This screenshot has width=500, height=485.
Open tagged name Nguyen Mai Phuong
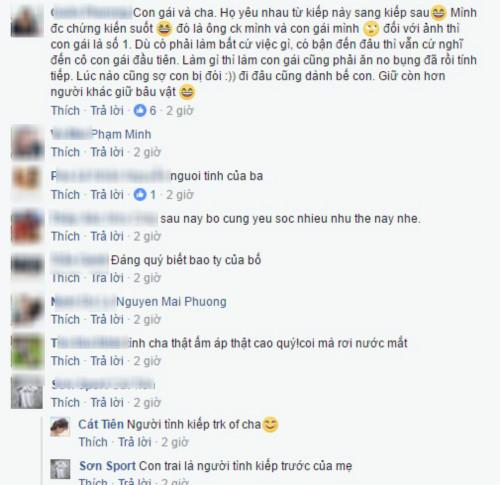click(x=171, y=301)
